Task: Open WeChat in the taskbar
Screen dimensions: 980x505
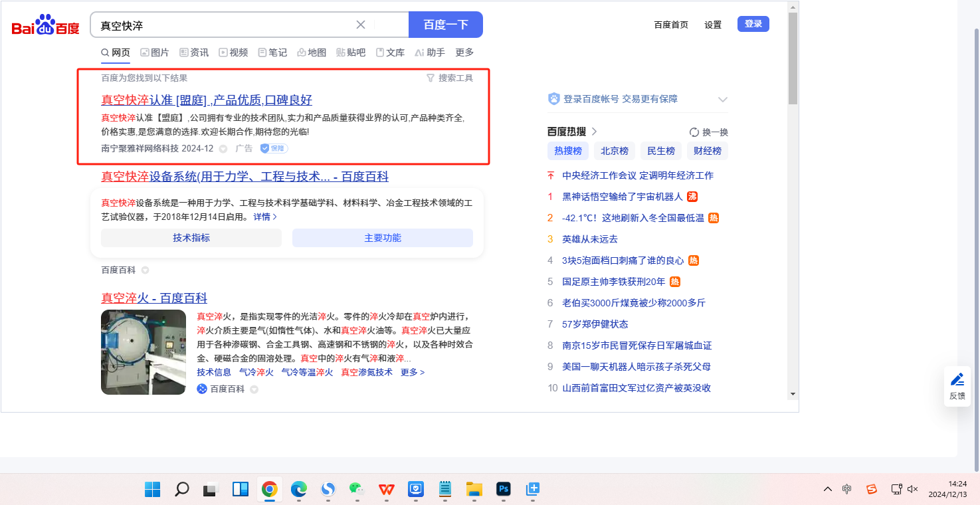Action: 357,490
